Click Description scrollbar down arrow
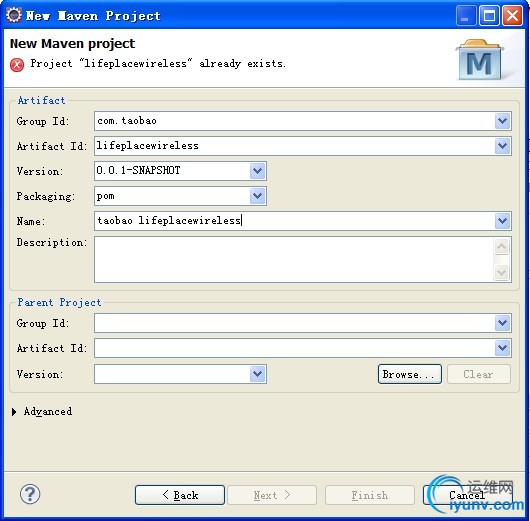Viewport: 530px width, 521px height. click(502, 272)
